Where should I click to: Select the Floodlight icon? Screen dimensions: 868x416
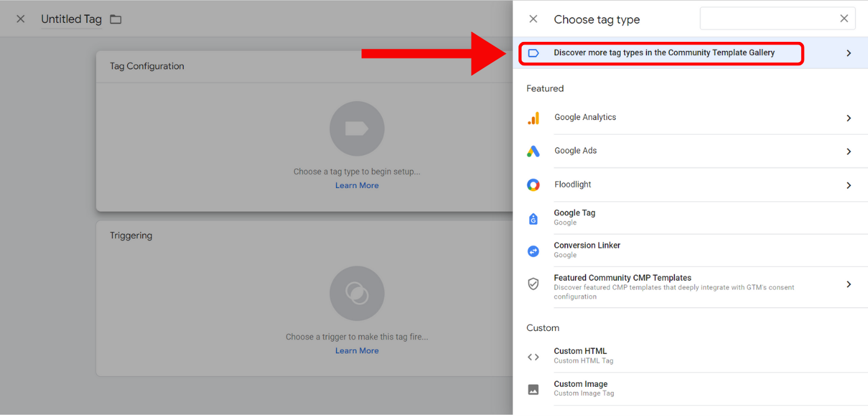[534, 185]
